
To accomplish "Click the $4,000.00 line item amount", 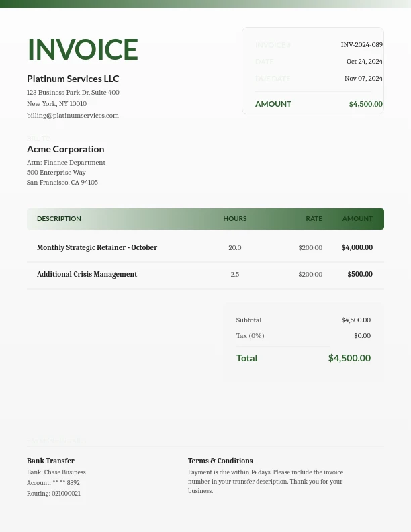I will [x=357, y=247].
